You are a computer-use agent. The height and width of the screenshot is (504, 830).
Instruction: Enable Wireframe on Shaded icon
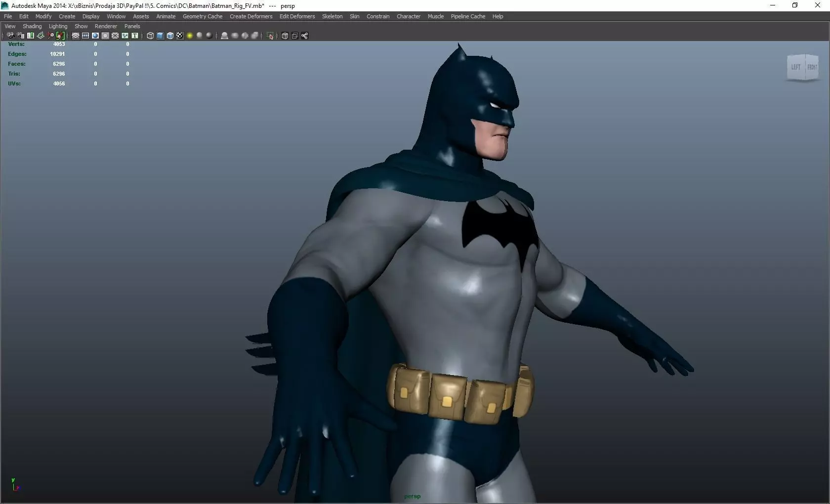(170, 36)
